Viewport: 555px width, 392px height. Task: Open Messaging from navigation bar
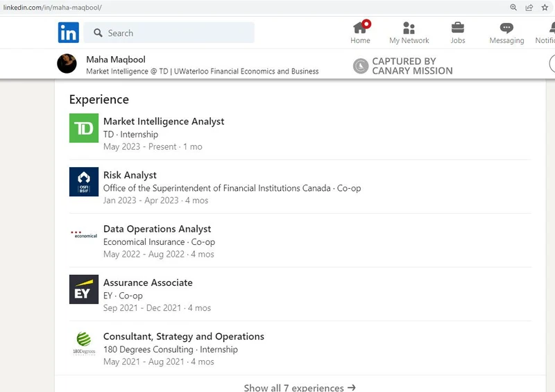pos(506,32)
